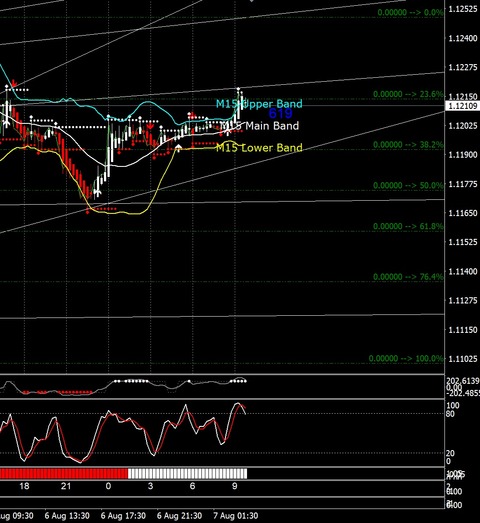
Task: Click the 7 Aug 01:30 time label
Action: click(235, 516)
